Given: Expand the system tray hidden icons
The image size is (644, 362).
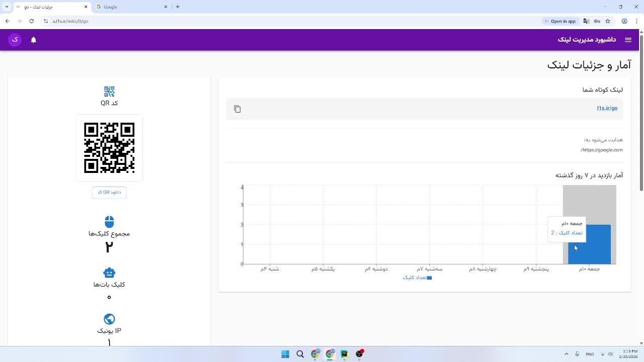Looking at the screenshot, I should click(566, 354).
